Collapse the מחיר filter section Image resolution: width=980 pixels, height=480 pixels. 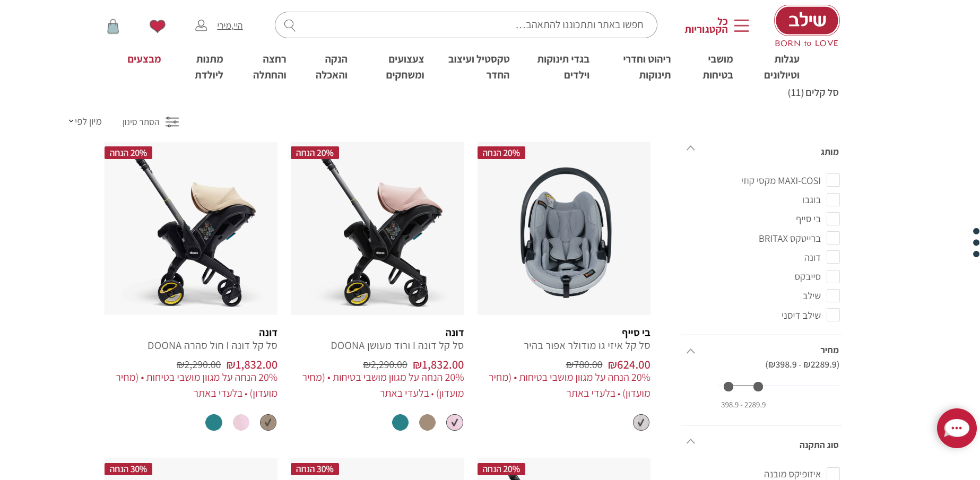pos(690,351)
